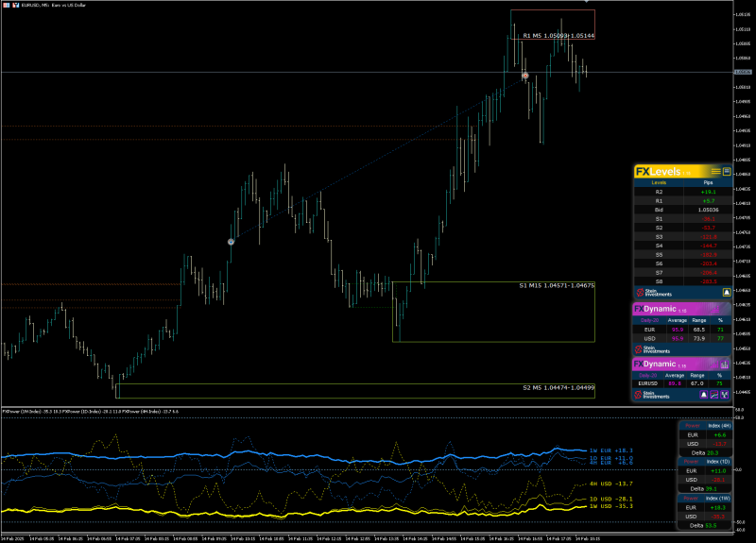Click the chart window icon beside EURUSD title

pyautogui.click(x=7, y=5)
